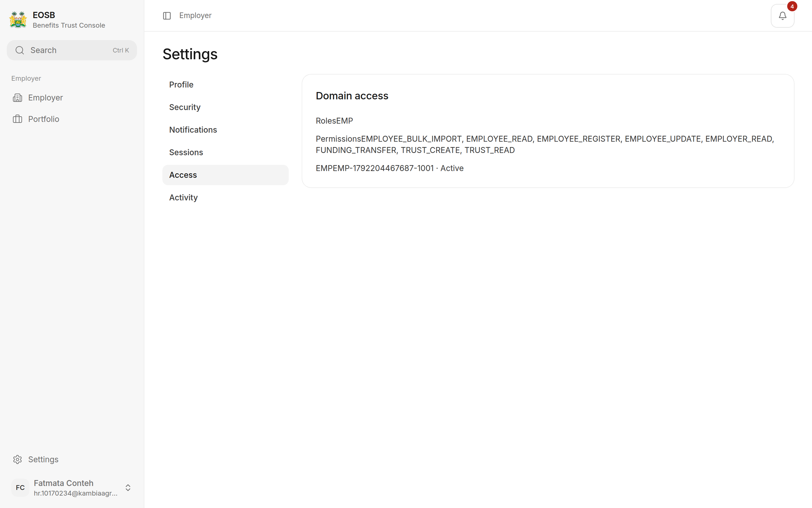The width and height of the screenshot is (812, 508).
Task: Toggle the sidebar panel icon
Action: coord(167,16)
